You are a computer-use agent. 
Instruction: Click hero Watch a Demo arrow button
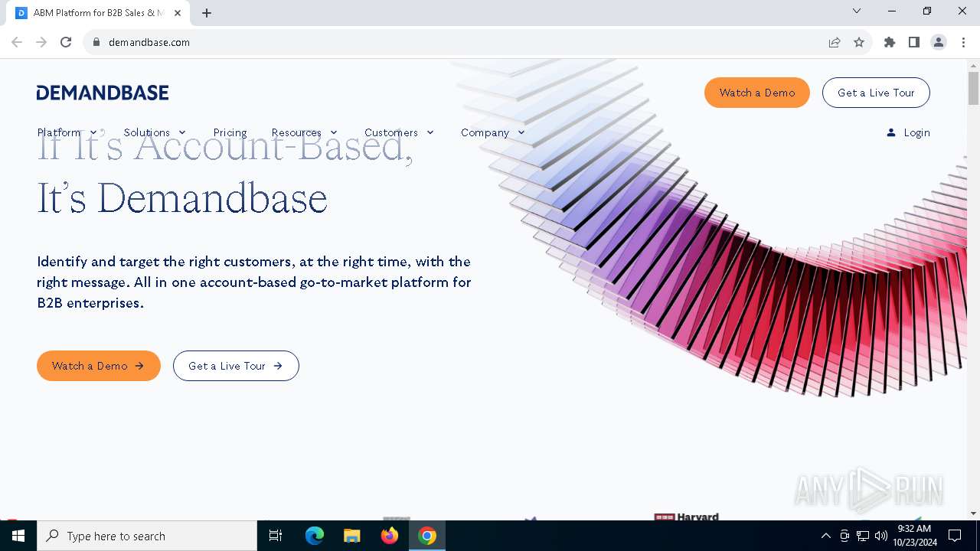tap(99, 366)
